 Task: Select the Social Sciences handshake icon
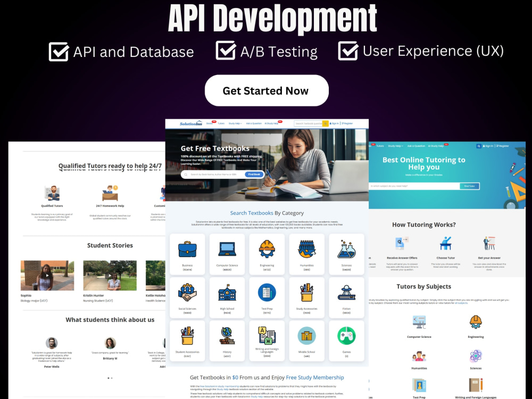coord(187,293)
